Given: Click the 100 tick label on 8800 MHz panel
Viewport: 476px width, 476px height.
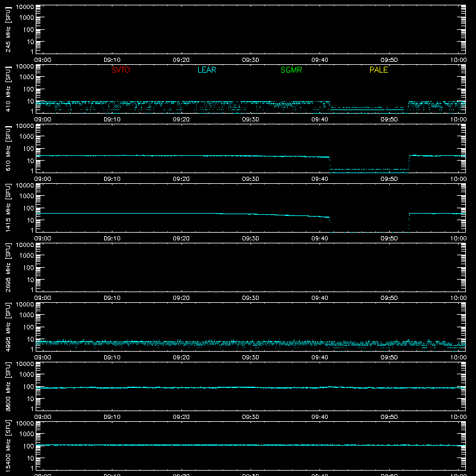Looking at the screenshot, I should [29, 387].
